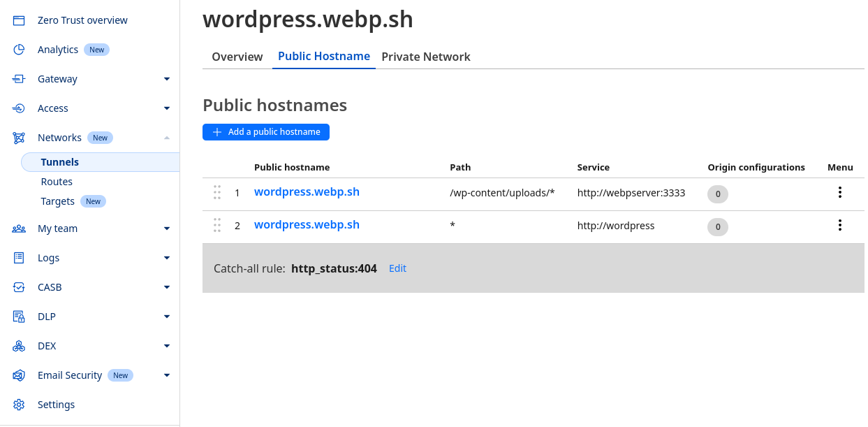Open the Overview tab
Screen dimensions: 868x427
(x=237, y=57)
